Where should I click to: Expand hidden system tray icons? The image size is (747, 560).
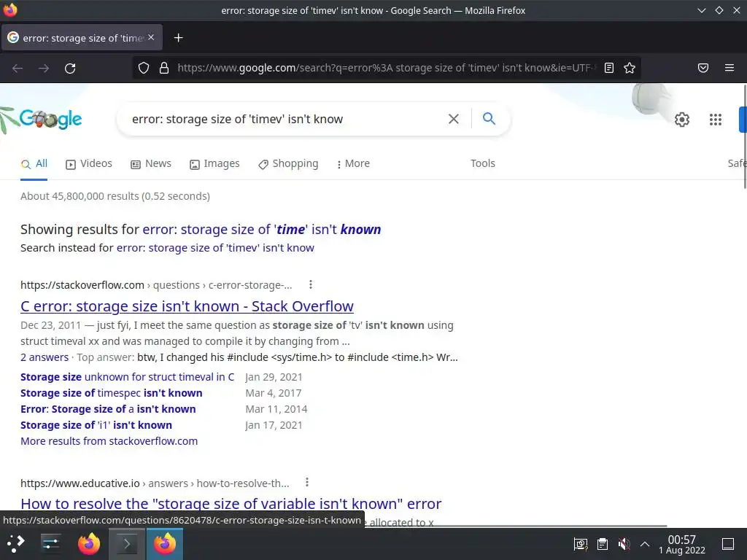coord(645,544)
